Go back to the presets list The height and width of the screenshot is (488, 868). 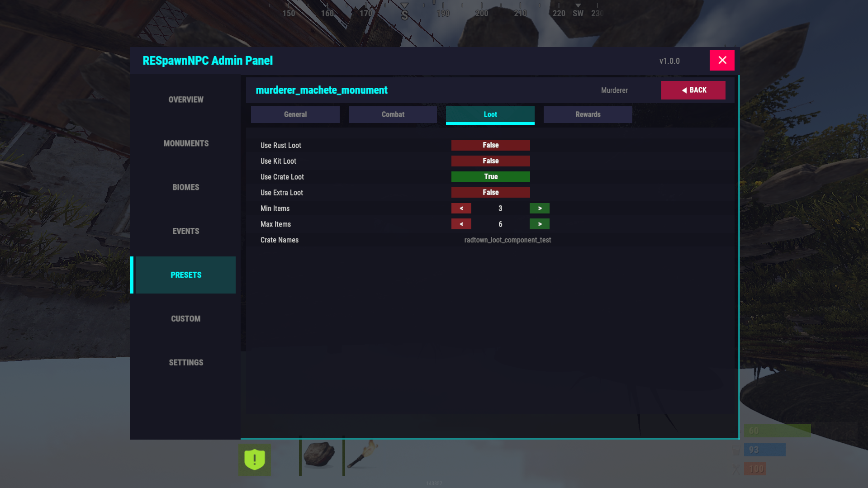tap(693, 90)
